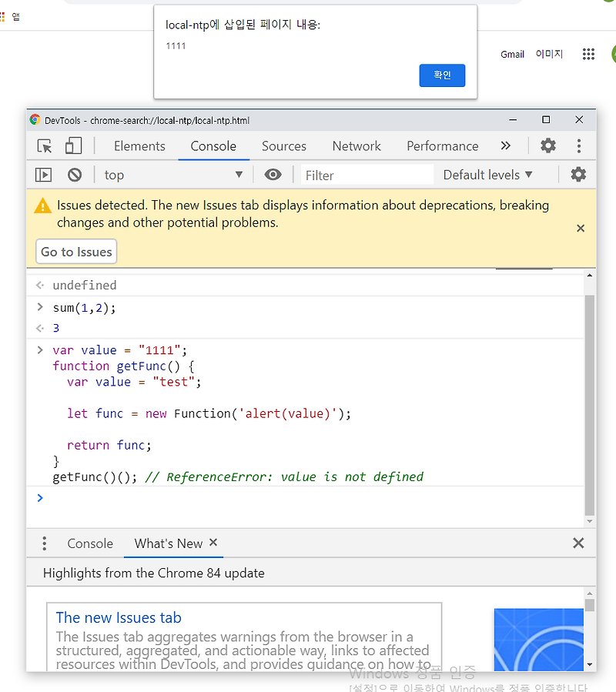Switch to the Sources tab
Image resolution: width=616 pixels, height=692 pixels.
[x=284, y=146]
